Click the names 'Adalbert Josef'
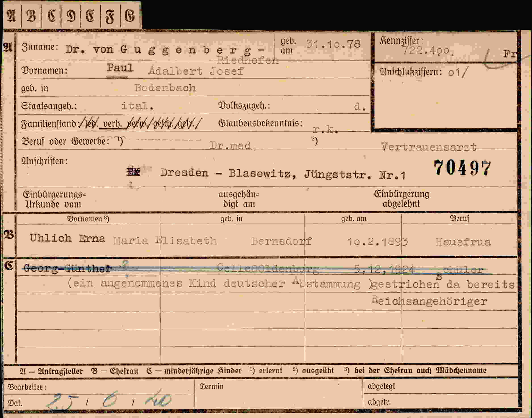Image resolution: width=532 pixels, height=418 pixels. (x=196, y=71)
